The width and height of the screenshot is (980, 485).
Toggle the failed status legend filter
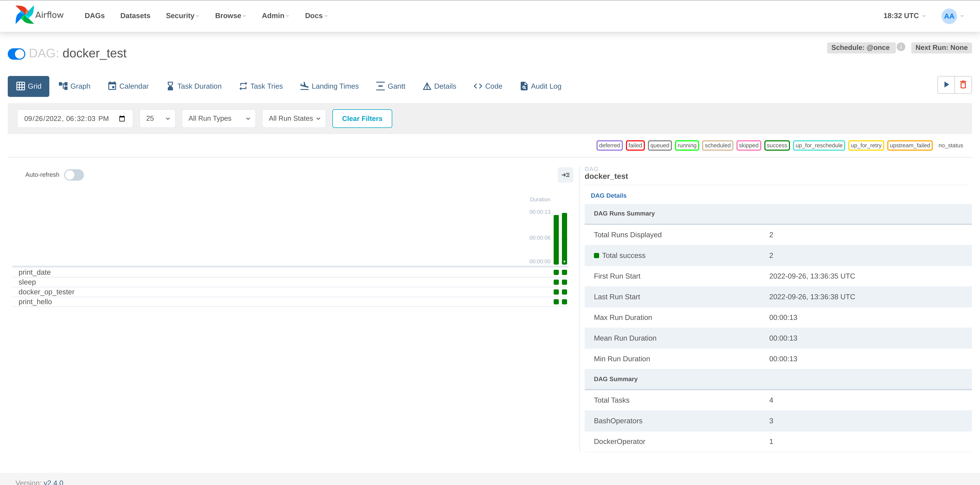[635, 145]
